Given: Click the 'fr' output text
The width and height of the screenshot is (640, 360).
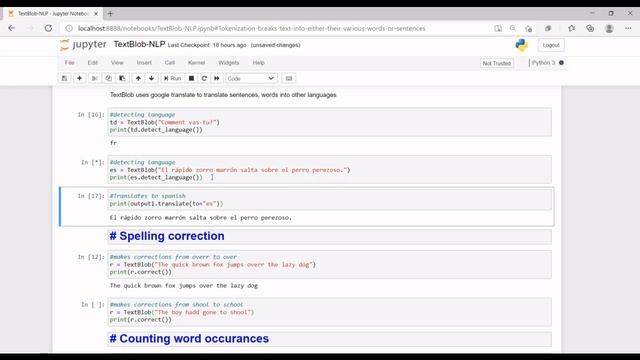Looking at the screenshot, I should tap(113, 143).
